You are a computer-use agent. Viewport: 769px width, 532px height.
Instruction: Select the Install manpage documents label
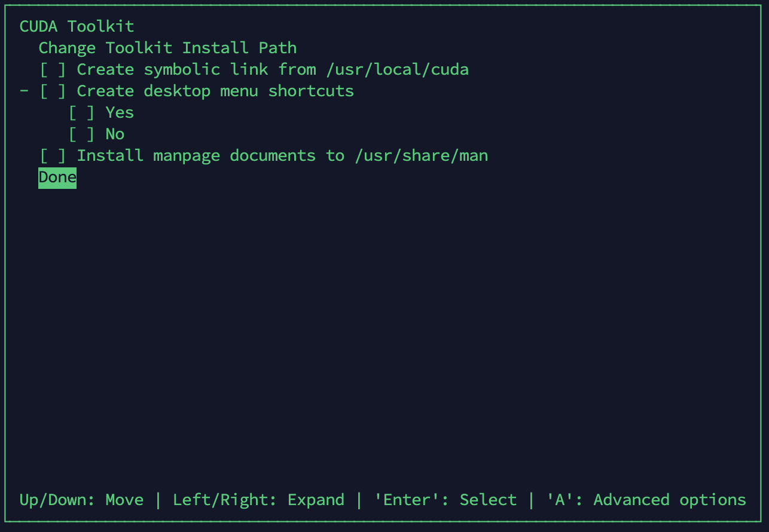point(210,155)
